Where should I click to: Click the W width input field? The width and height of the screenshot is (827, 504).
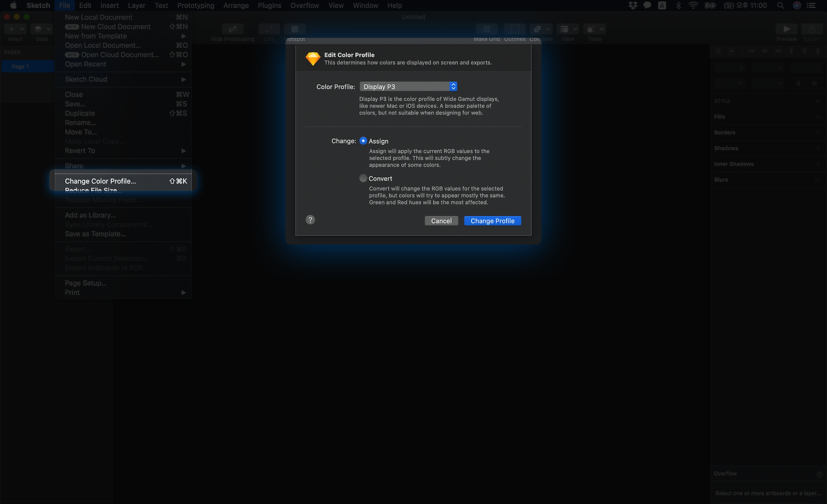pos(729,83)
